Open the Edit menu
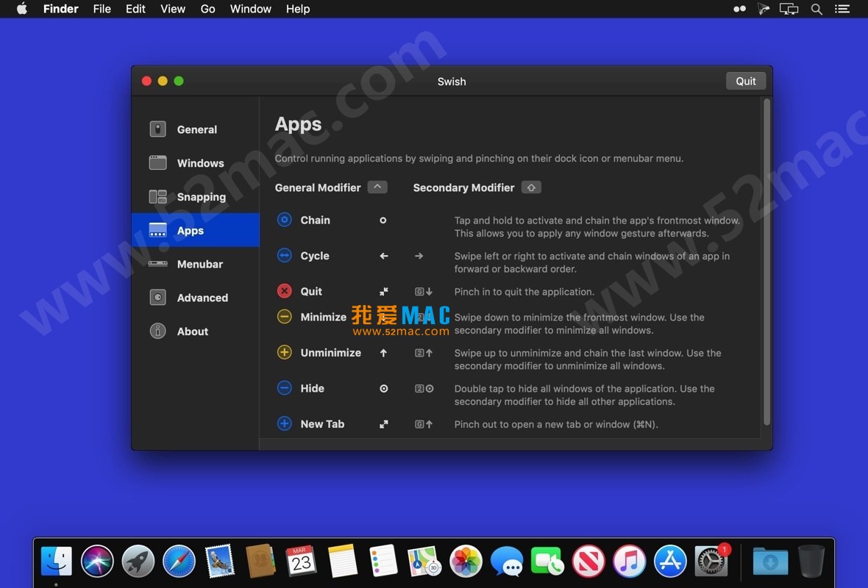Viewport: 868px width, 588px height. pyautogui.click(x=135, y=9)
